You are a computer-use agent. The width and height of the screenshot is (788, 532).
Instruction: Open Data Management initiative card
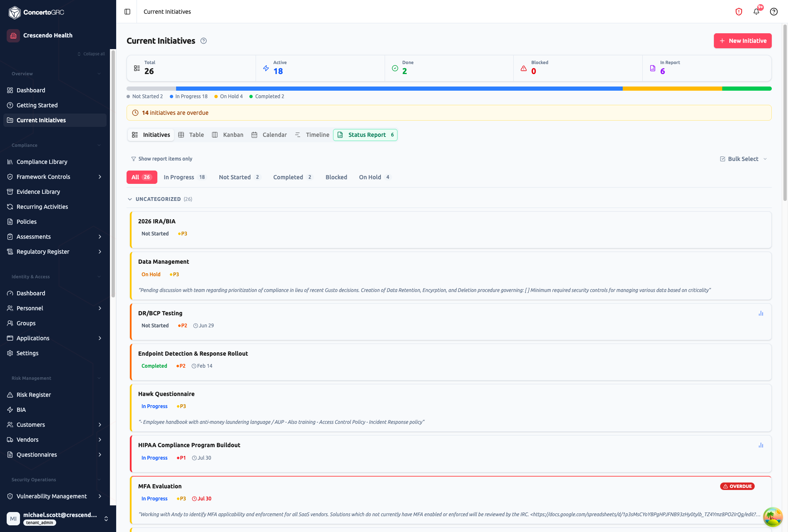pyautogui.click(x=451, y=276)
